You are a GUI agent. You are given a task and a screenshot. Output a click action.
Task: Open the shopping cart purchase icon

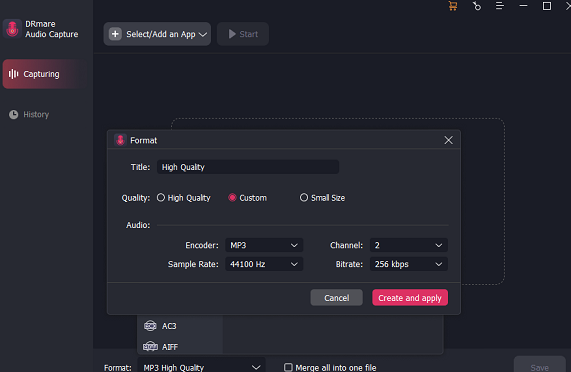tap(453, 6)
